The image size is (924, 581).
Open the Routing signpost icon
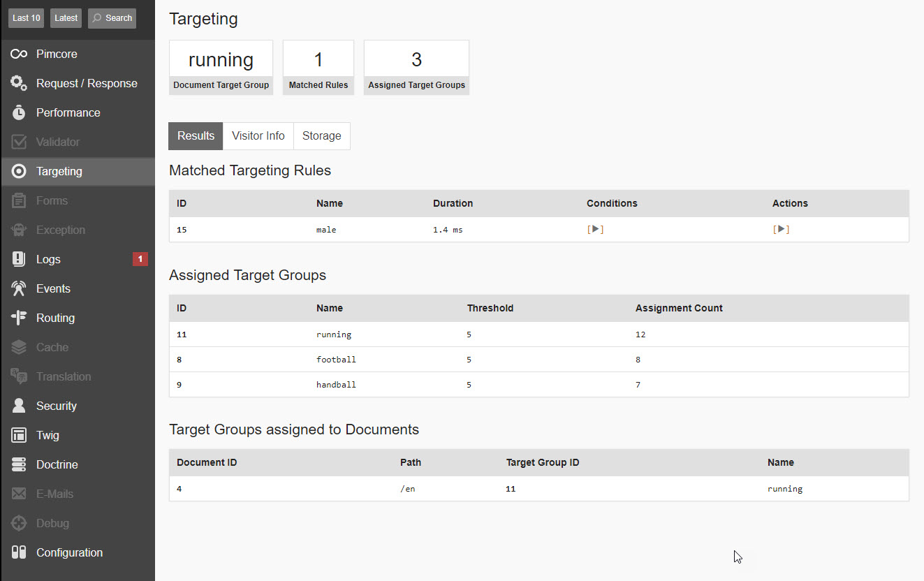pos(19,318)
